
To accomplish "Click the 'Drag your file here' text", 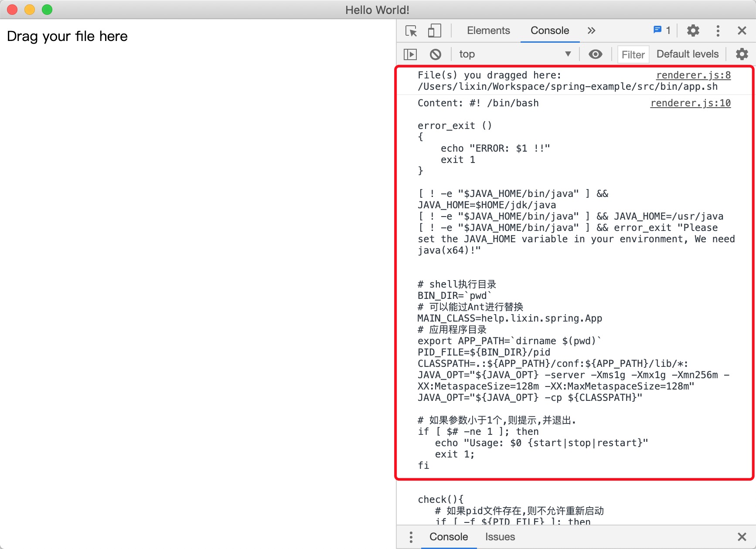I will click(68, 36).
